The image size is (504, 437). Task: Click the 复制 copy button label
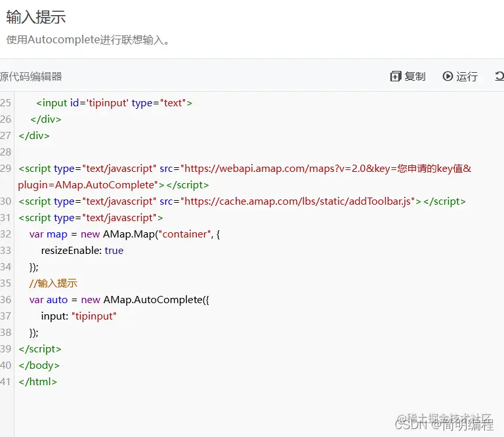pos(415,77)
